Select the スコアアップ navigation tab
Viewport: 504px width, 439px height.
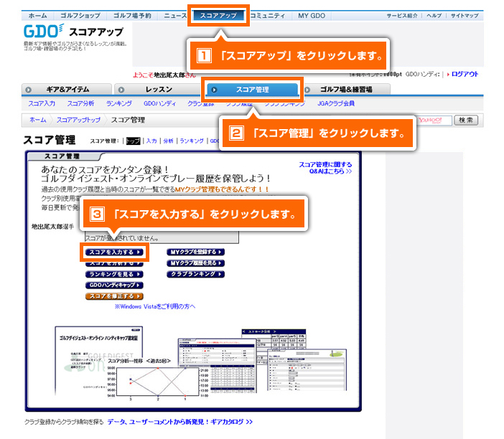click(x=218, y=15)
